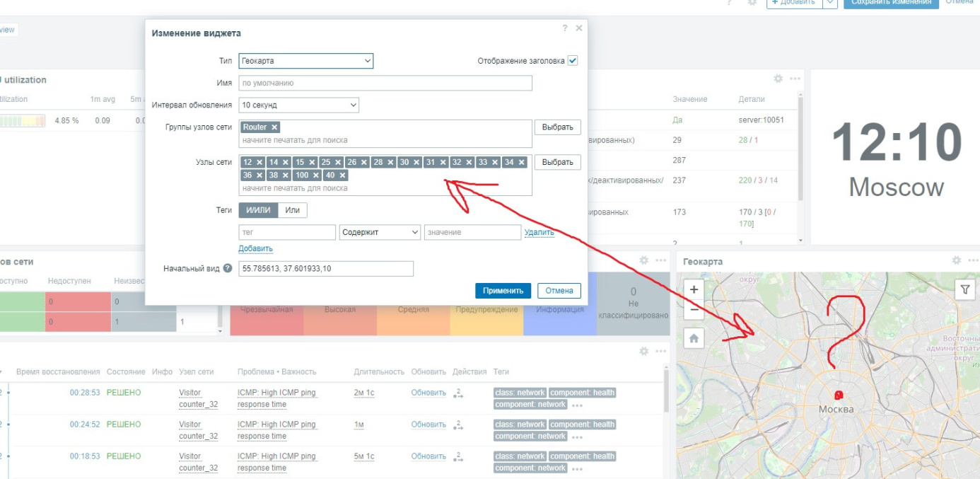The image size is (980, 479).
Task: Click server:10051 detail value
Action: tap(761, 120)
